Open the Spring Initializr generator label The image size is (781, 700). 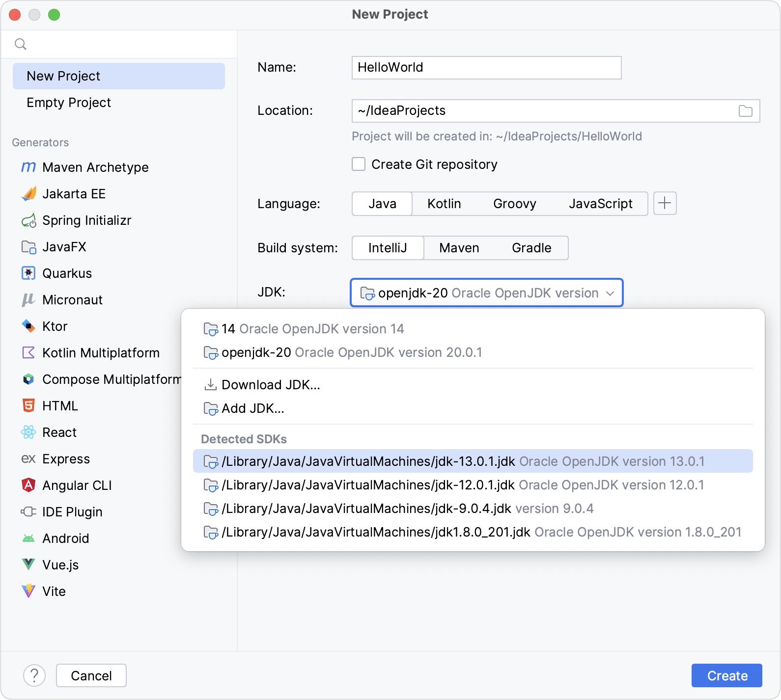87,220
